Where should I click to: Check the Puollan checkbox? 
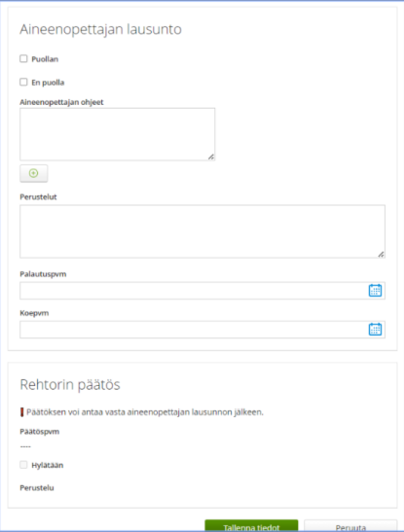(23, 58)
